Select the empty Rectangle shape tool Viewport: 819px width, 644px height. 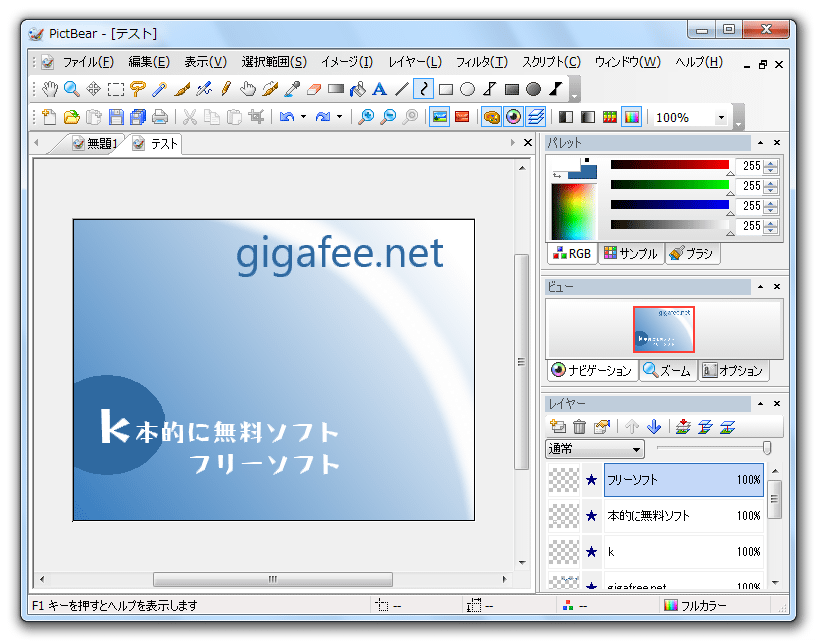pos(446,89)
